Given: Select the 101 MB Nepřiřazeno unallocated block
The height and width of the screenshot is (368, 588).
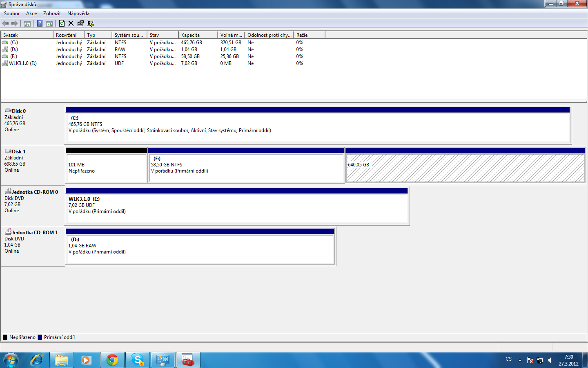Looking at the screenshot, I should click(106, 165).
